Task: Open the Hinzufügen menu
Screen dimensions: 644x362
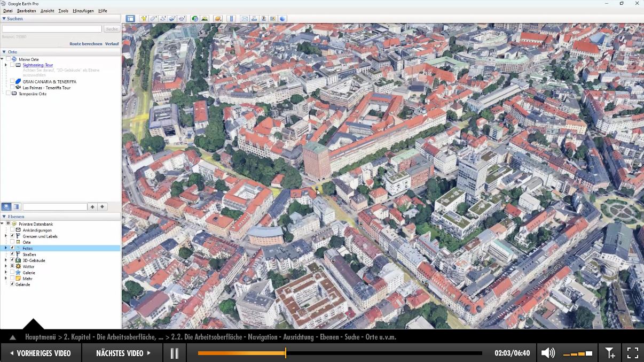Action: (83, 11)
